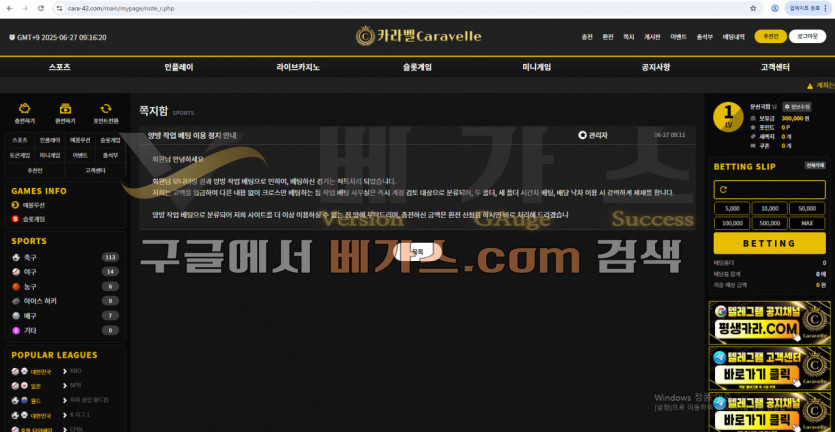Screen dimensions: 835x432
Task: Click the Caravelle logo in header
Action: (419, 36)
